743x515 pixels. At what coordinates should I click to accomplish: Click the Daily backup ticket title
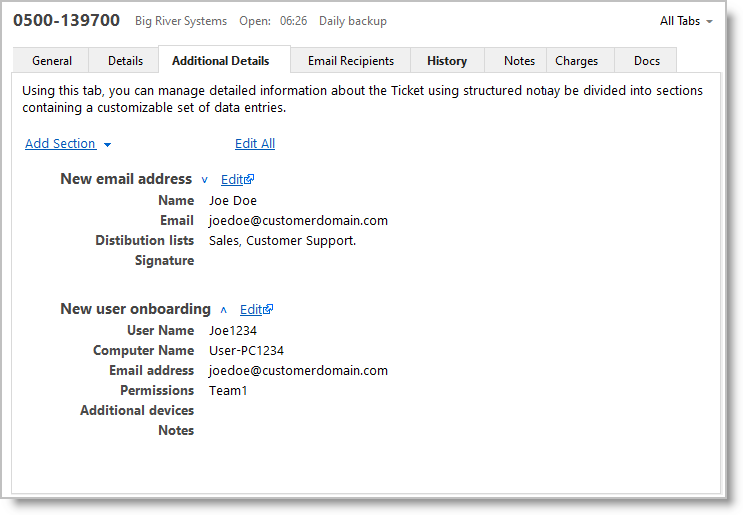coord(353,21)
